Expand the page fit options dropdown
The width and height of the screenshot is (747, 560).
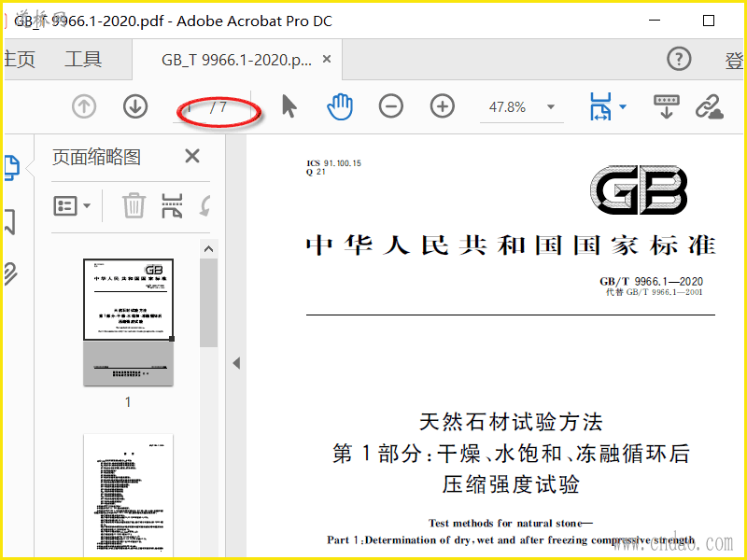[623, 106]
